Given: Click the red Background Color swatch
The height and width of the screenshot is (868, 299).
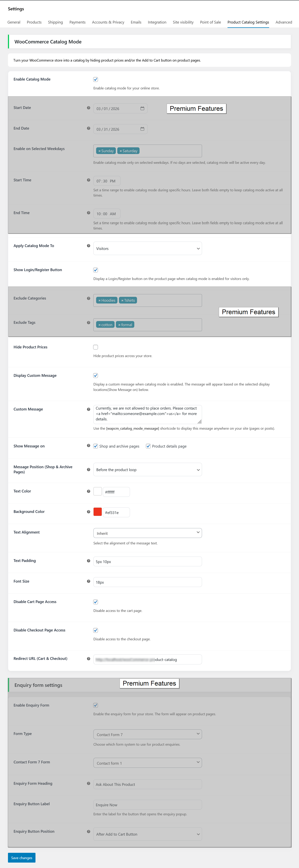Looking at the screenshot, I should (x=98, y=512).
